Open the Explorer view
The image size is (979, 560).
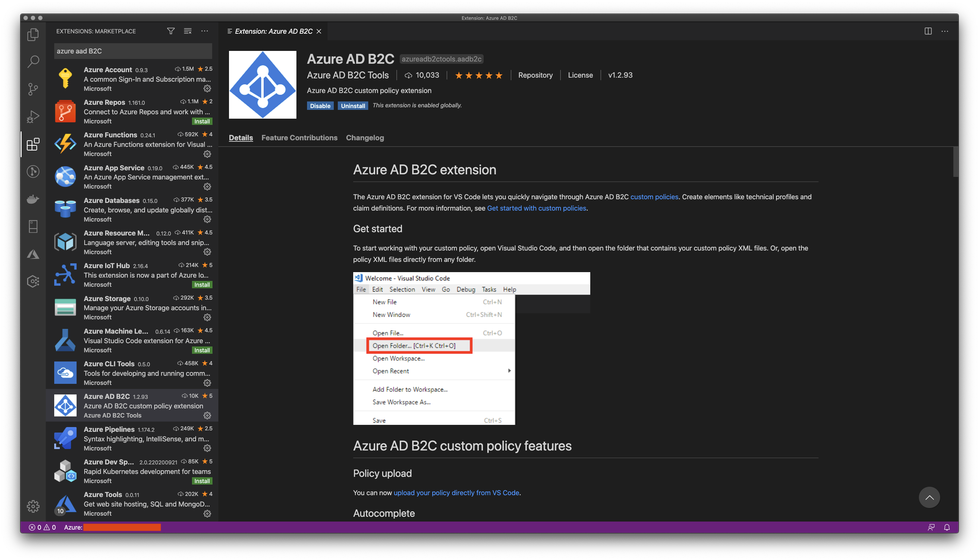pyautogui.click(x=33, y=35)
